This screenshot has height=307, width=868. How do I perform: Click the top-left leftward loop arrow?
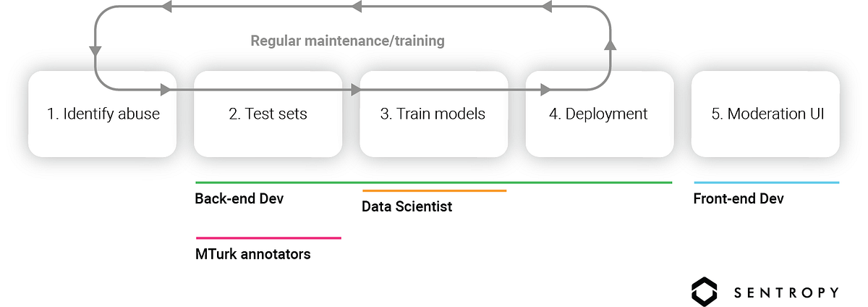coord(166,7)
